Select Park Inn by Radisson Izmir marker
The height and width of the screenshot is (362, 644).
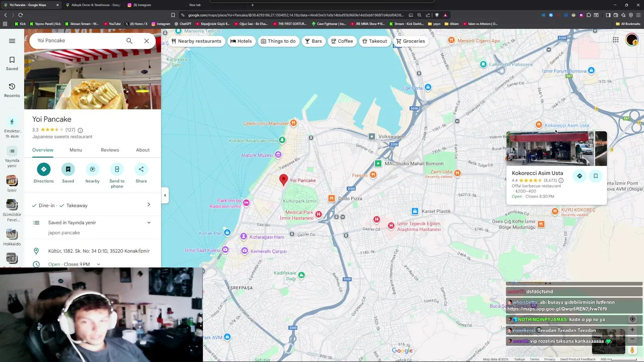[x=246, y=203]
